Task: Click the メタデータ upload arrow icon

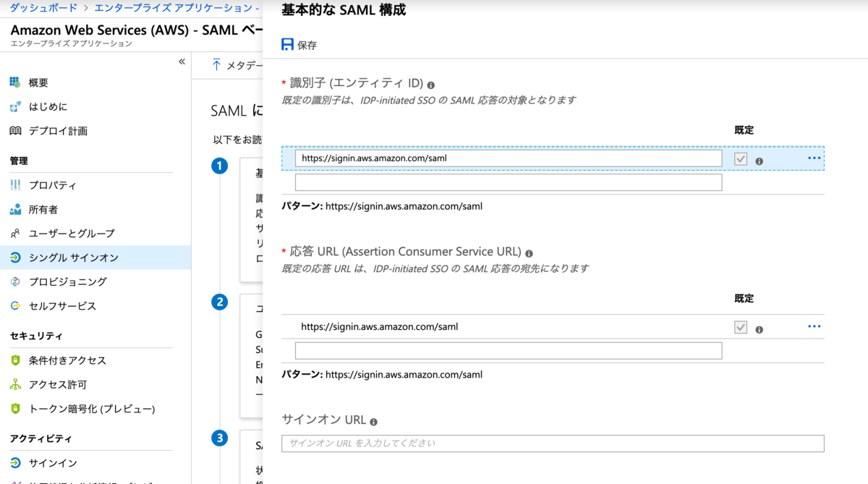Action: 216,64
